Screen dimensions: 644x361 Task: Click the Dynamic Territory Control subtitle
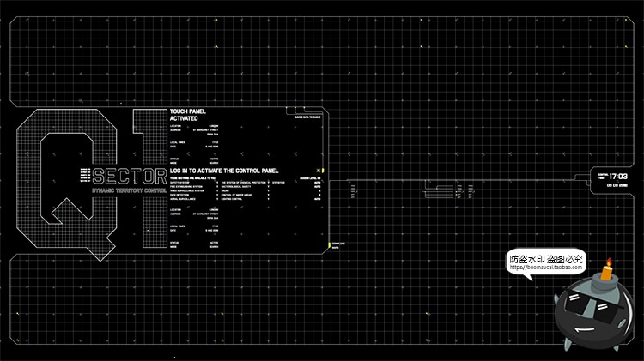[129, 189]
